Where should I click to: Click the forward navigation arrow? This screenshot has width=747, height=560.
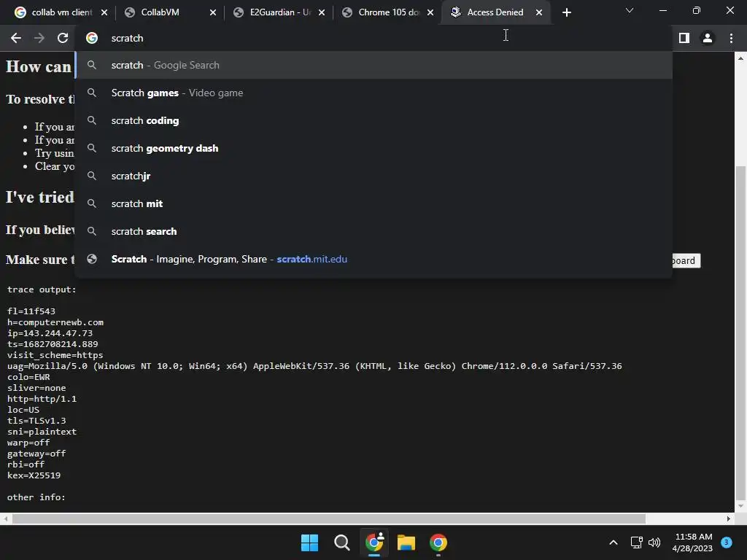point(39,38)
